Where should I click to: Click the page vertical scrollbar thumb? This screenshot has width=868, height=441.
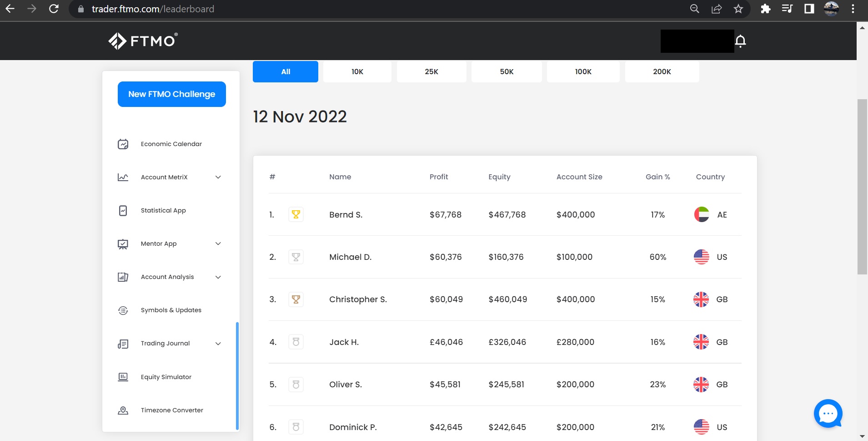tap(862, 187)
